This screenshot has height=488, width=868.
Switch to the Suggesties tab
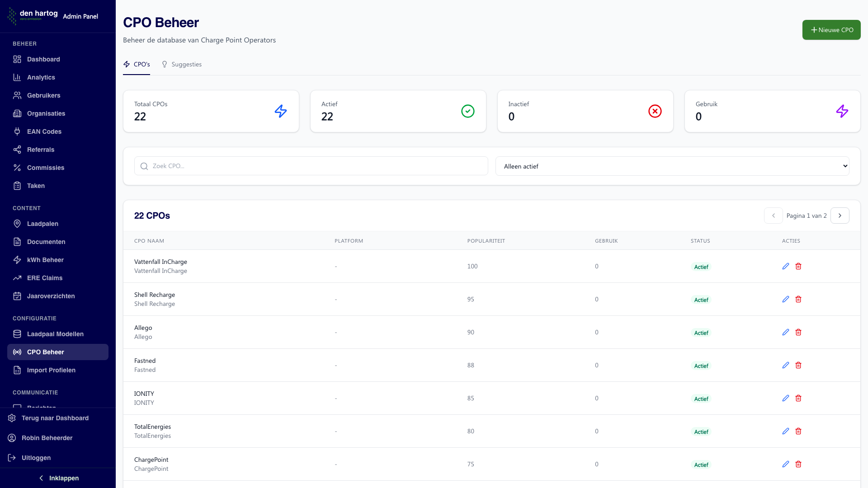(x=182, y=64)
